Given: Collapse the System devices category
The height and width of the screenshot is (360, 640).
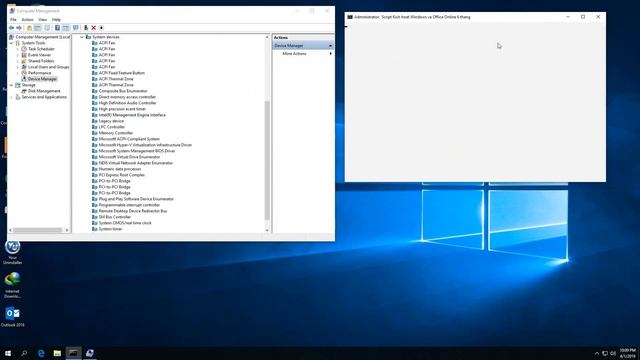Looking at the screenshot, I should [x=82, y=37].
